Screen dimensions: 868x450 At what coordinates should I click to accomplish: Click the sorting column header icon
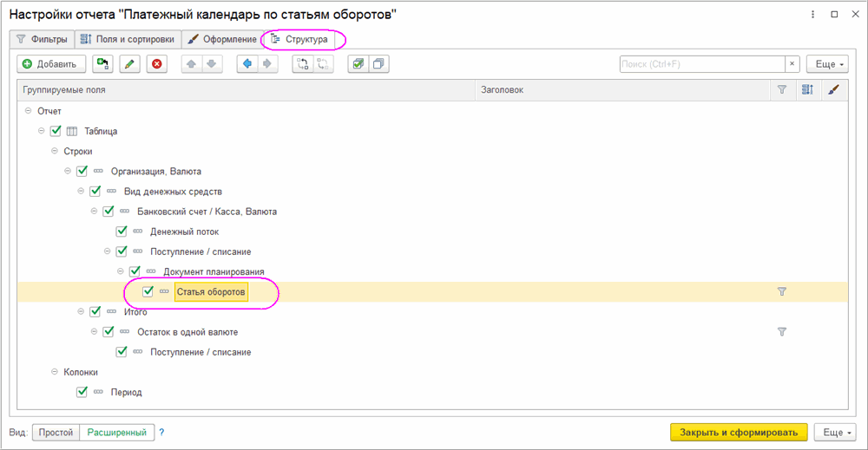tap(807, 89)
